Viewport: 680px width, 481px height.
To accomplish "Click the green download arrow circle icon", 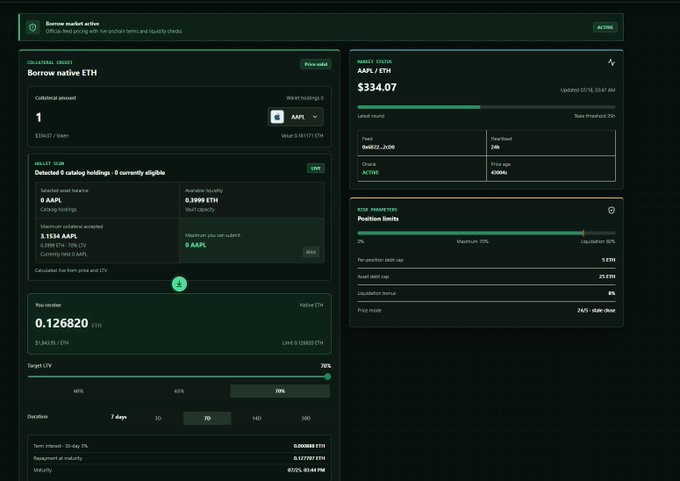I will 179,284.
